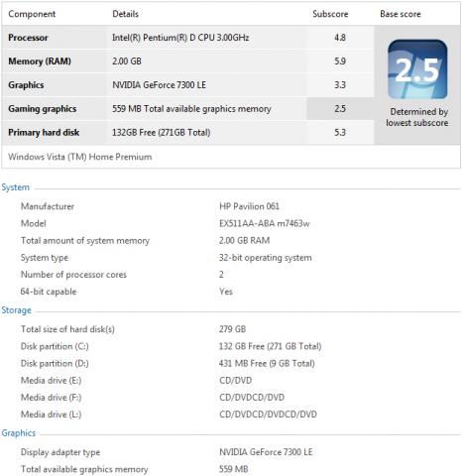
Task: Click the 2.5 base score badge icon
Action: tap(417, 69)
